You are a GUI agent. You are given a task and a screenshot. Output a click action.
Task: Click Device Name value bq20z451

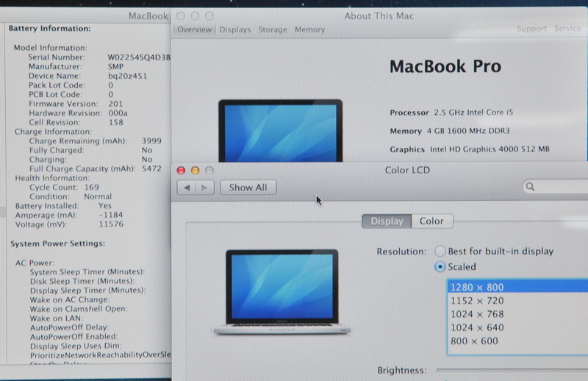(x=127, y=76)
